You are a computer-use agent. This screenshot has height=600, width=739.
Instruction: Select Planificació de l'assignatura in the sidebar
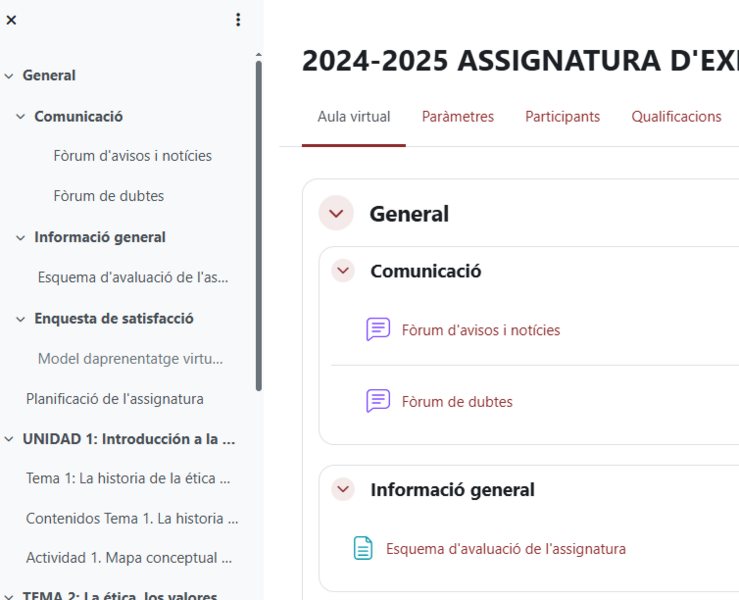pyautogui.click(x=115, y=399)
